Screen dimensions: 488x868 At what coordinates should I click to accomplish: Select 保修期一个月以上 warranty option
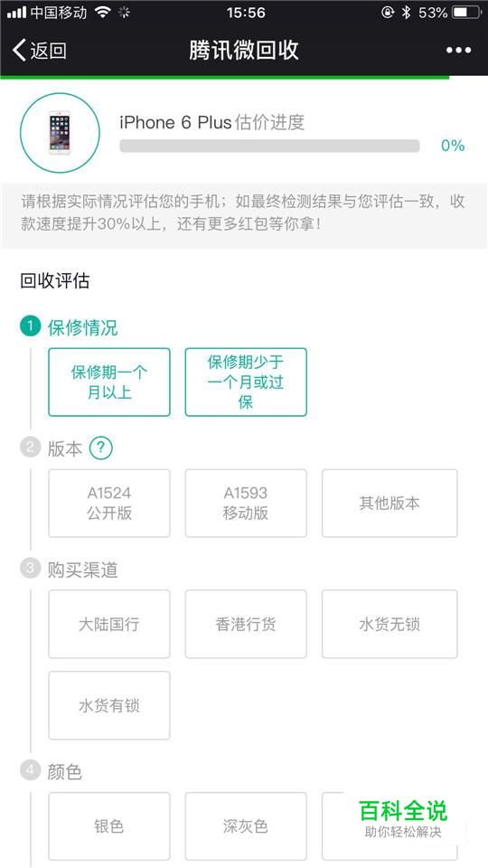[x=109, y=382]
